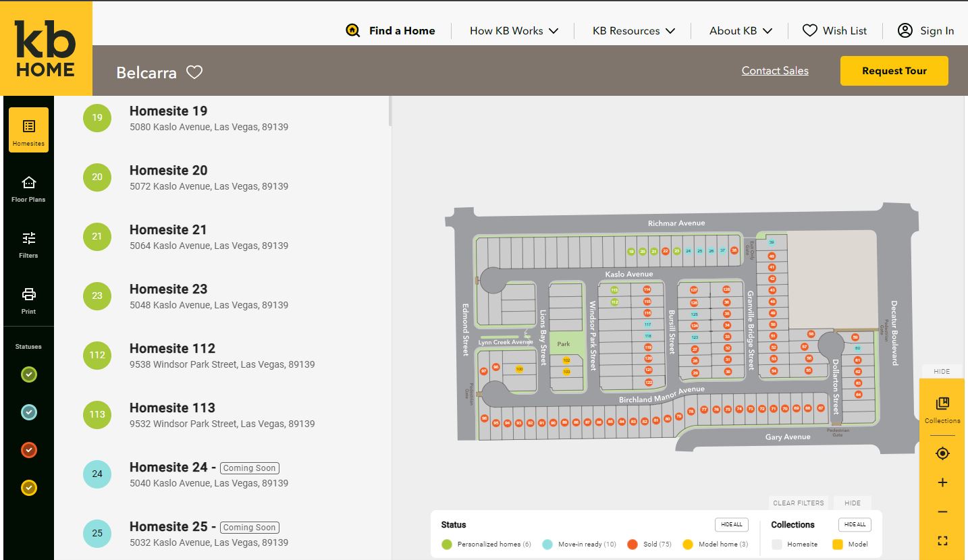Select Homesite 24 Coming Soon in the list
The image size is (968, 560).
click(x=223, y=474)
